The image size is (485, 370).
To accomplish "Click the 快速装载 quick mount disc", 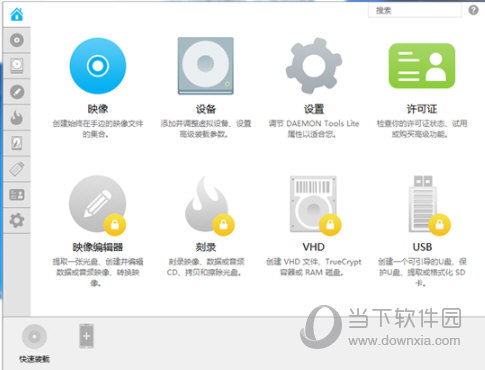I will (x=34, y=336).
